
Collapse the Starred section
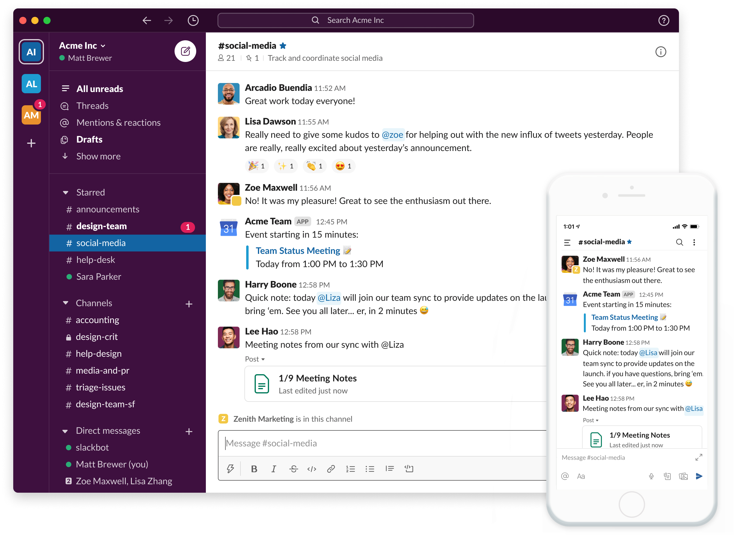pos(65,193)
